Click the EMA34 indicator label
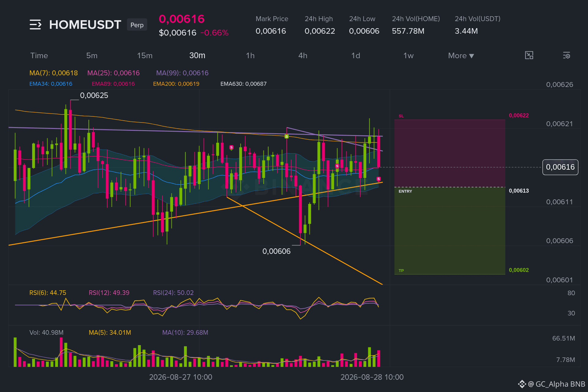Viewport: 588px width, 392px height. pyautogui.click(x=51, y=84)
